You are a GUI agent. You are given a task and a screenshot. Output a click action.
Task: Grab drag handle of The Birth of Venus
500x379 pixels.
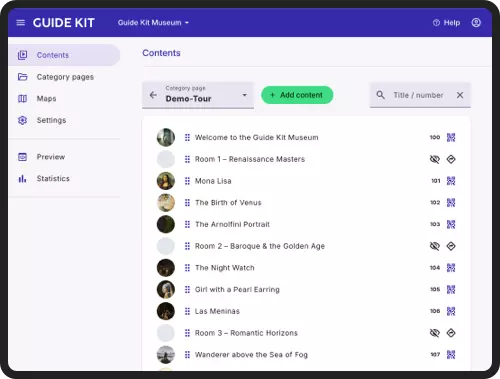[x=187, y=203]
